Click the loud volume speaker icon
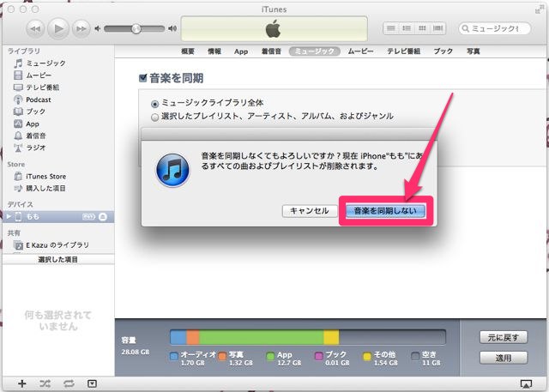The image size is (549, 392). [x=172, y=28]
